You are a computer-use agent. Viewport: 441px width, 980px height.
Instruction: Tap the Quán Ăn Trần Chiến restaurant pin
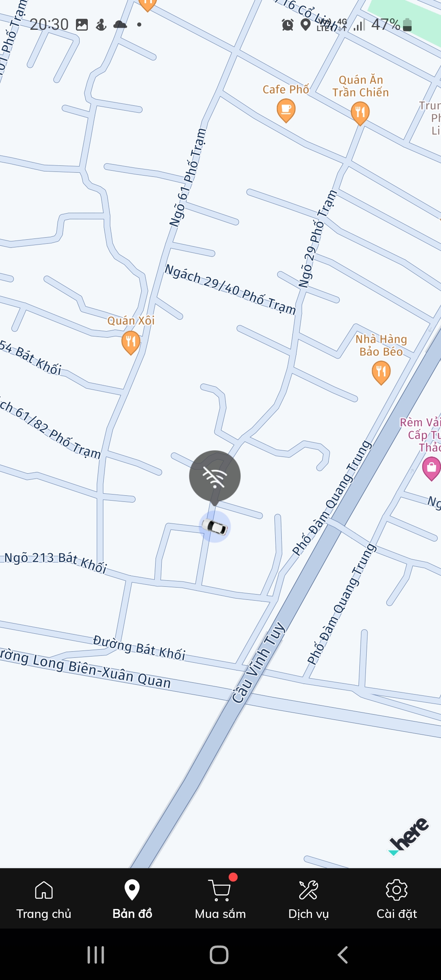(x=360, y=113)
